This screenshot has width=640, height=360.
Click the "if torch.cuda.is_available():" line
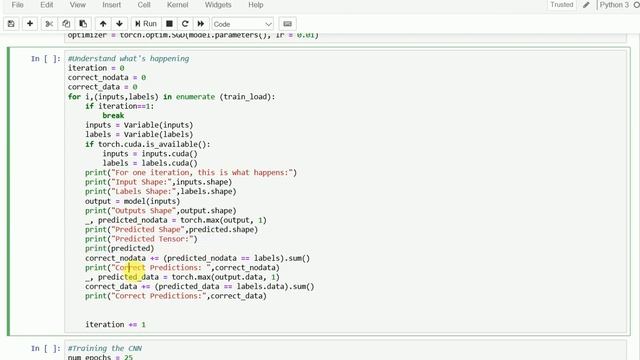click(x=148, y=144)
